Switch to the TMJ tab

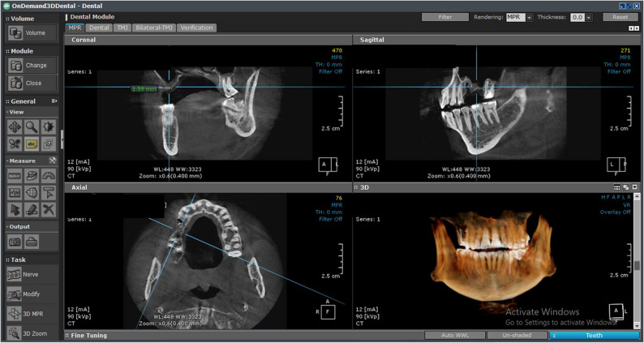pyautogui.click(x=122, y=28)
